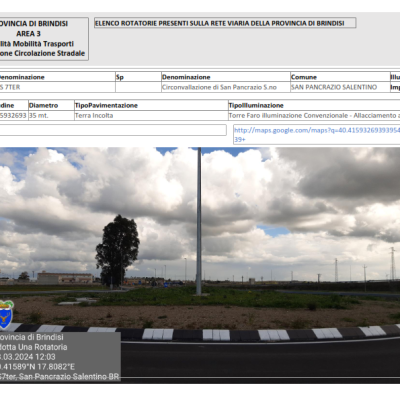400x400 pixels.
Task: Click the roundabout photo thumbnail
Action: [x=200, y=265]
